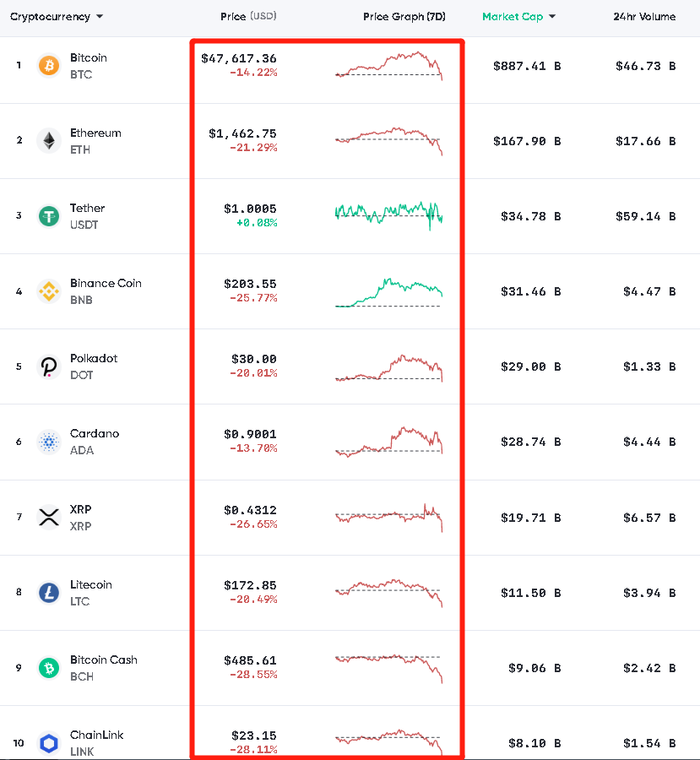Click the Litecoin logo icon
The width and height of the screenshot is (700, 760).
tap(49, 593)
